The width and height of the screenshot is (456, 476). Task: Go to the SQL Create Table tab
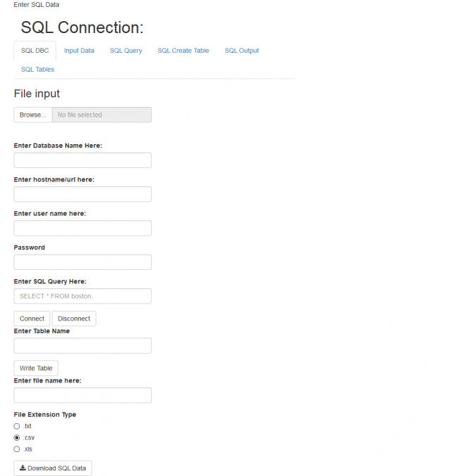183,51
